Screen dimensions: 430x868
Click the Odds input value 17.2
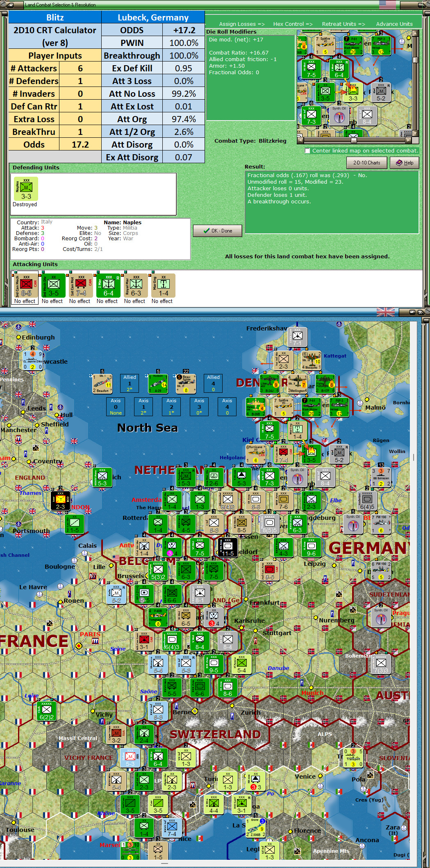80,144
